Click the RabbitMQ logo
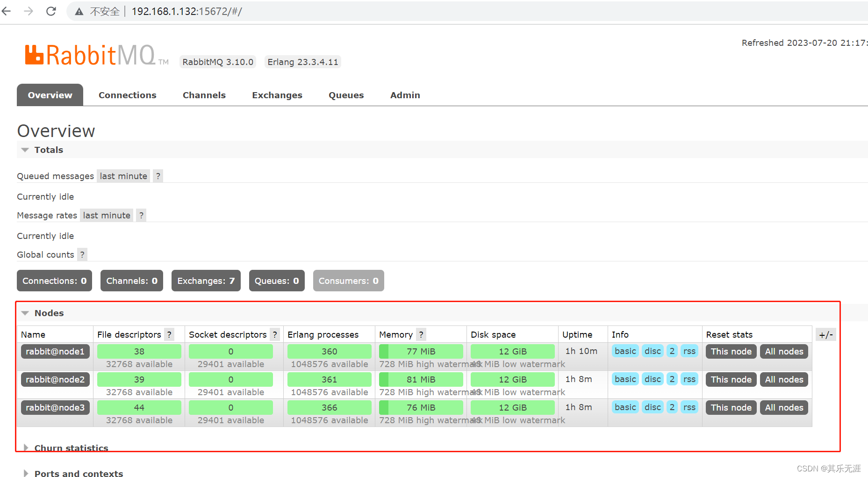868x477 pixels. click(x=97, y=55)
